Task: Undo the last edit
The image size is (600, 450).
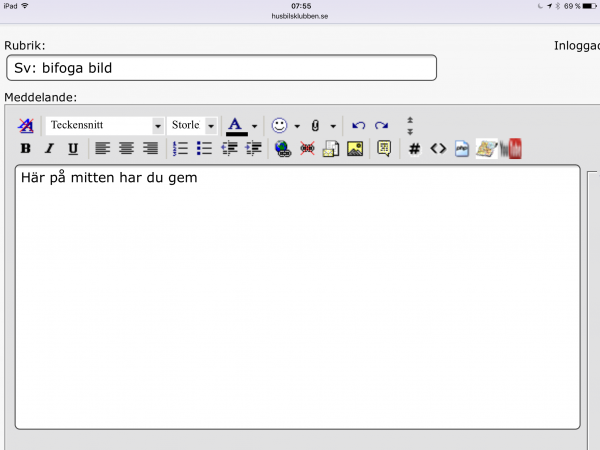Action: (359, 125)
